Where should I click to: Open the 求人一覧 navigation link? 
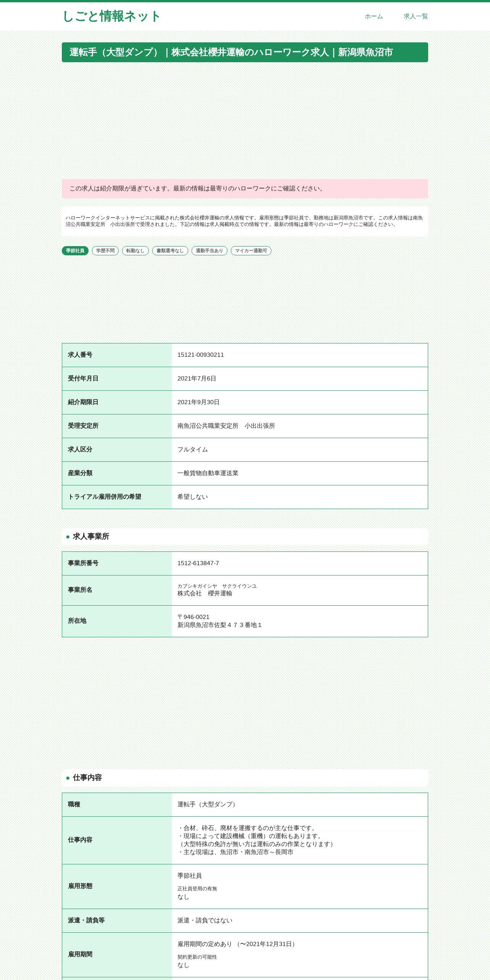pos(416,16)
